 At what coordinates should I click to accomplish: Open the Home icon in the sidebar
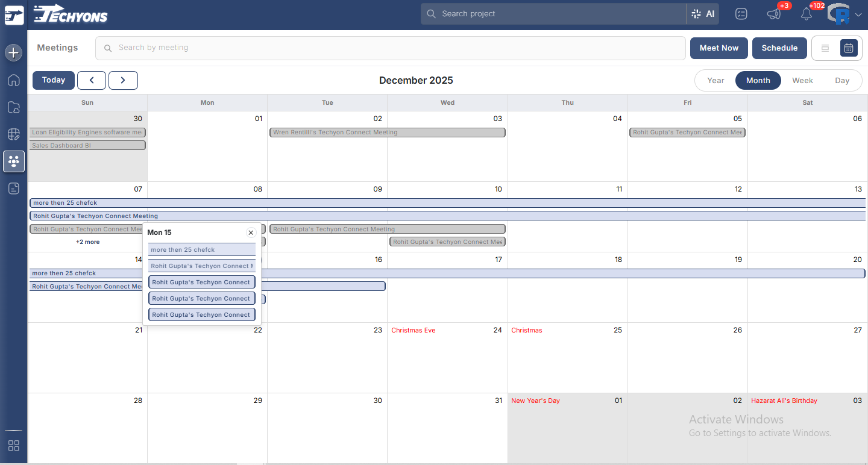[x=13, y=80]
